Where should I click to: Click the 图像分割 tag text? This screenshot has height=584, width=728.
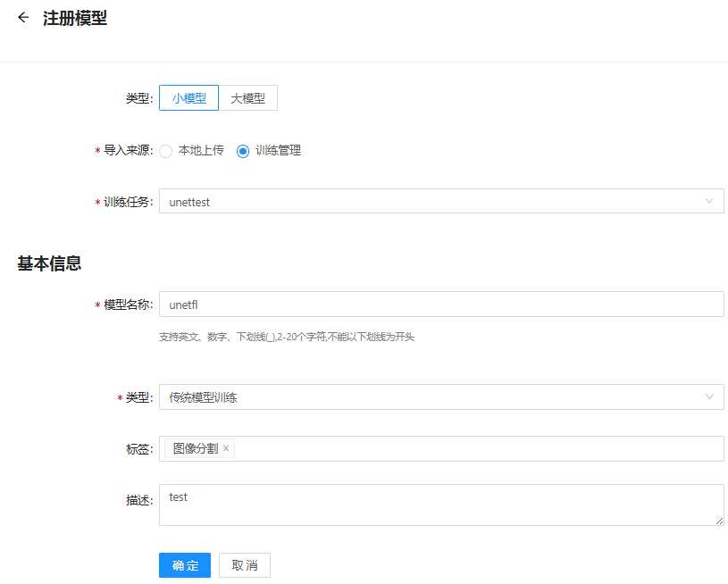pyautogui.click(x=195, y=449)
